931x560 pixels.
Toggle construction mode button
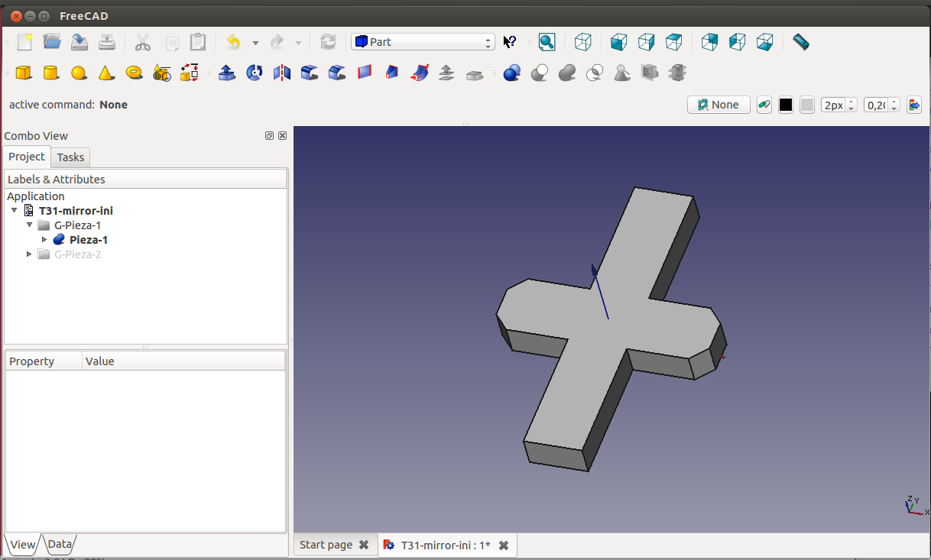pyautogui.click(x=764, y=105)
